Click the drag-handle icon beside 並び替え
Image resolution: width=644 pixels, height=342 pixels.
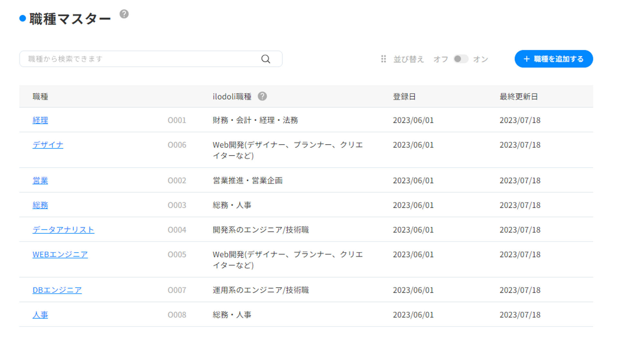click(x=383, y=59)
